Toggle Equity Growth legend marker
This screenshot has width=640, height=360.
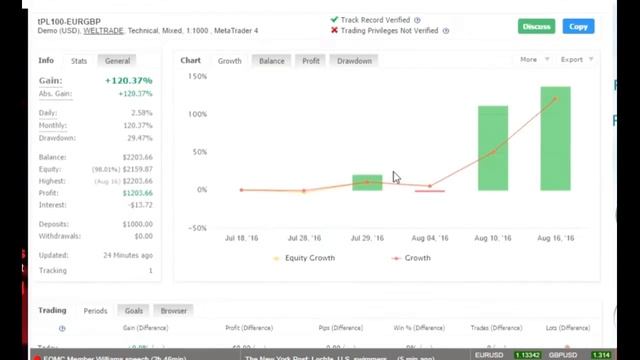[x=276, y=258]
